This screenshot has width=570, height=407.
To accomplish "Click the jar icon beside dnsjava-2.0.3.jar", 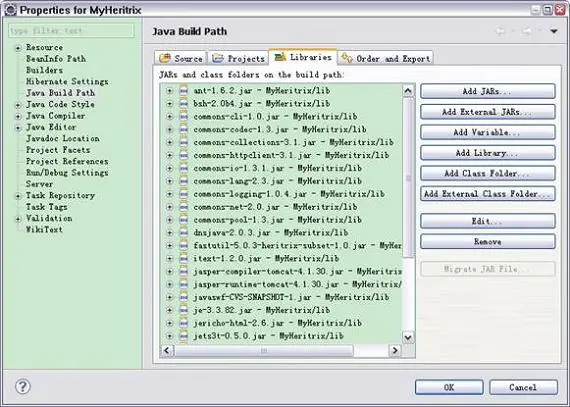I will pyautogui.click(x=184, y=232).
